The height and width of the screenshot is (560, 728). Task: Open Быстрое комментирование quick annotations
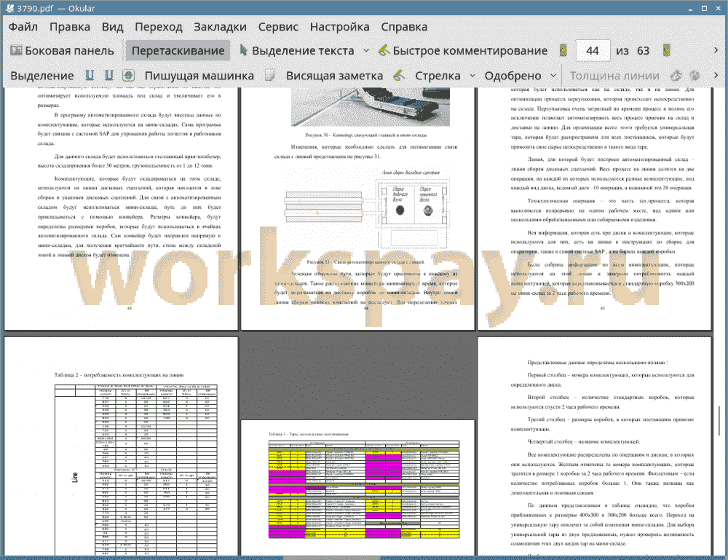(463, 51)
